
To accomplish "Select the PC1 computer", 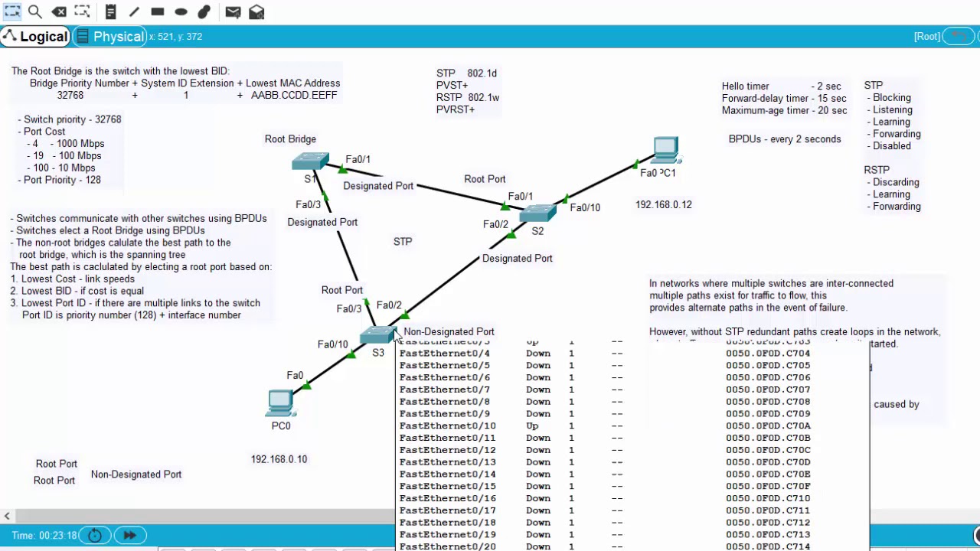I will [x=665, y=151].
